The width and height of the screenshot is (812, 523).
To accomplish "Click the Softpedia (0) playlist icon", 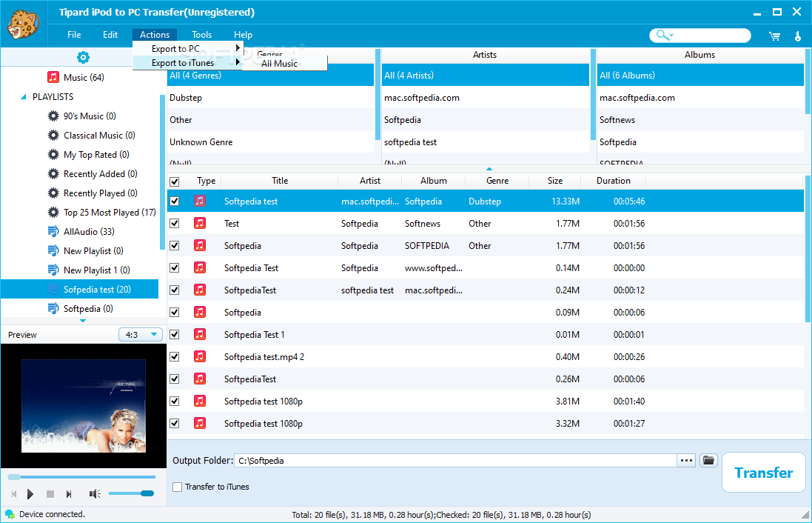I will 53,308.
